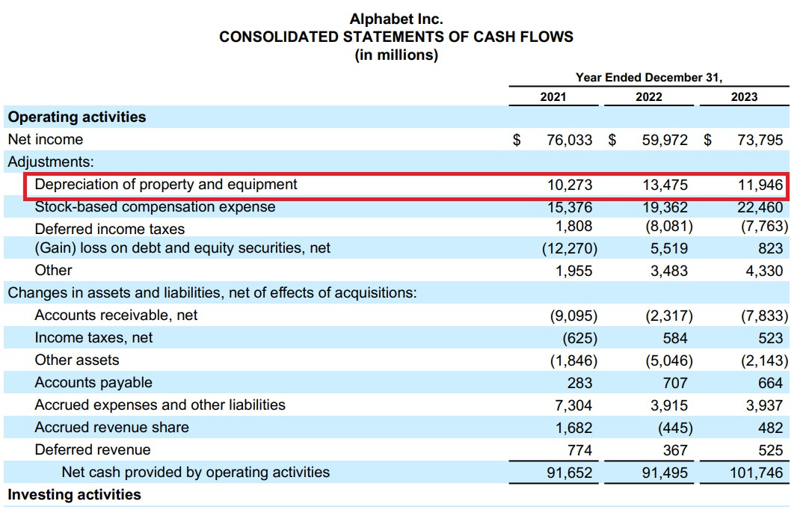
Task: Click Depreciation 2023 value 11,946
Action: 760,185
